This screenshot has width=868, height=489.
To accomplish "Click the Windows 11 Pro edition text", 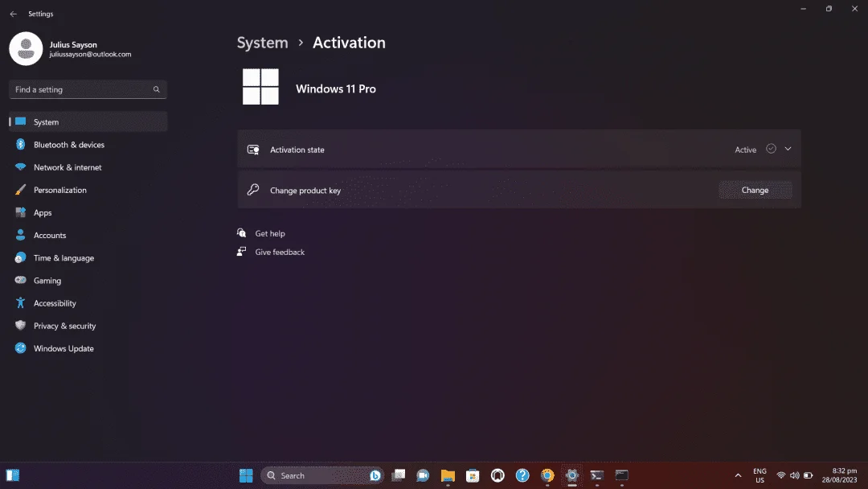I will point(336,88).
